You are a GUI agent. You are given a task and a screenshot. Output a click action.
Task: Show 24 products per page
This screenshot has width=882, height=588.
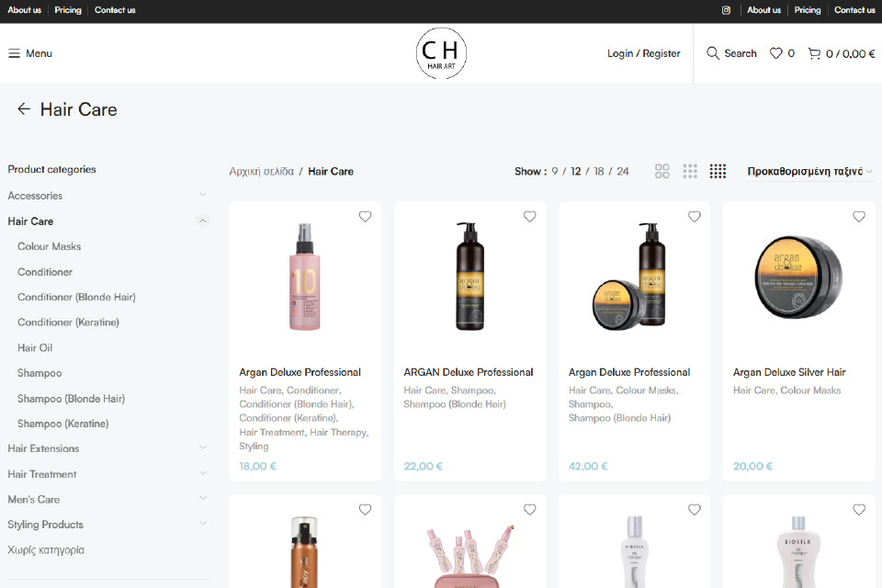tap(623, 171)
